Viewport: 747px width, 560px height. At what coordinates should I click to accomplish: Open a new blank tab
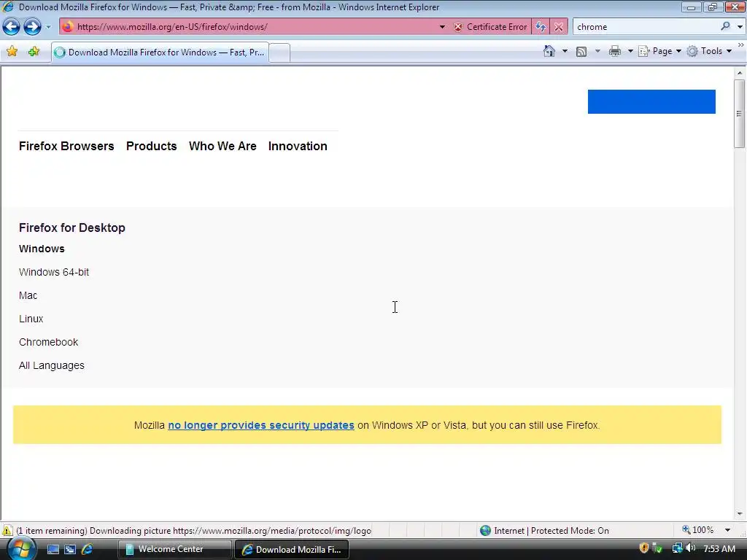tap(279, 52)
